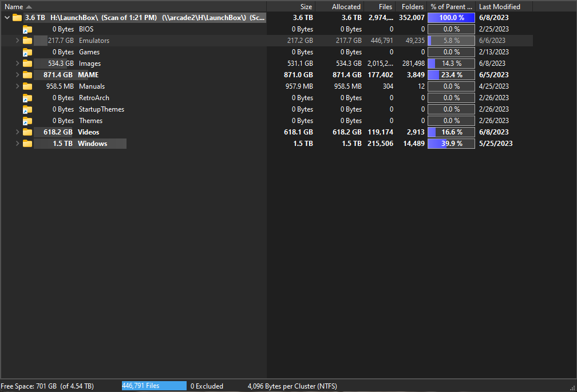Sort by % of Parent column header
Viewport: 577px width, 392px height.
coord(451,7)
